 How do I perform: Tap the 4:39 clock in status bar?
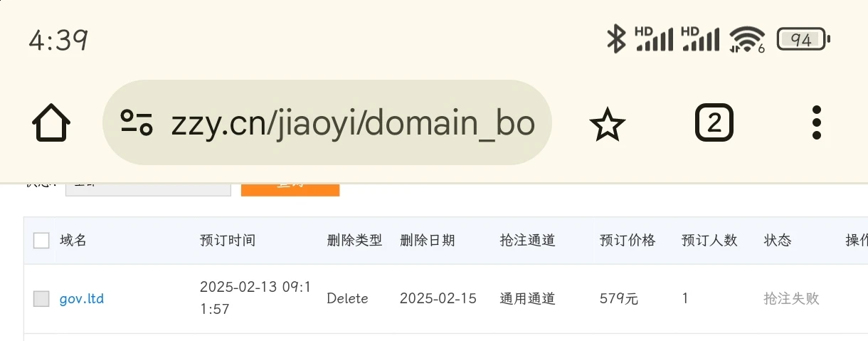point(58,40)
